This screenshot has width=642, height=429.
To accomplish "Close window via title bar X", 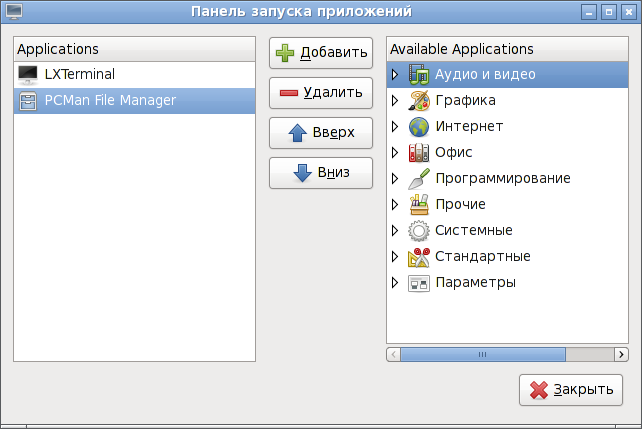I will point(628,12).
